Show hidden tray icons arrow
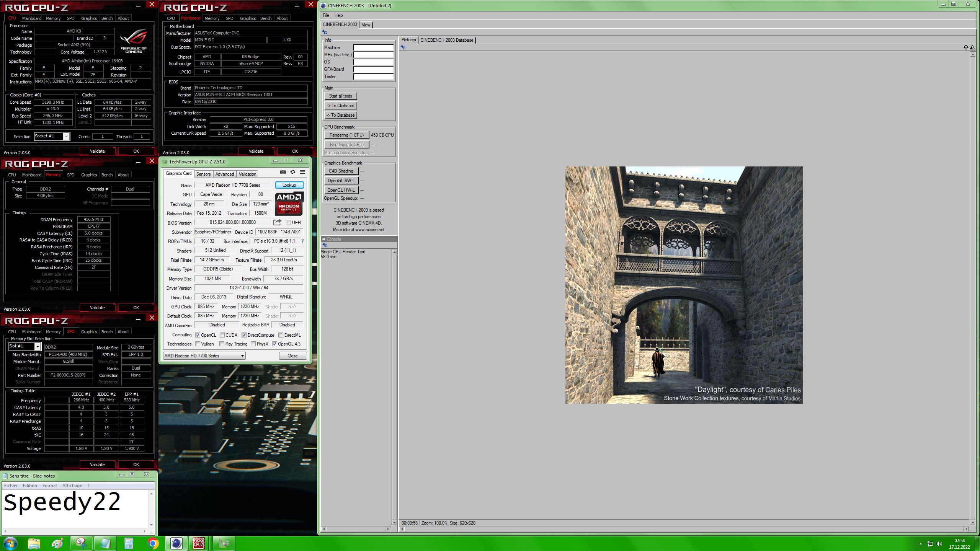Viewport: 980px width, 551px height. pos(921,544)
